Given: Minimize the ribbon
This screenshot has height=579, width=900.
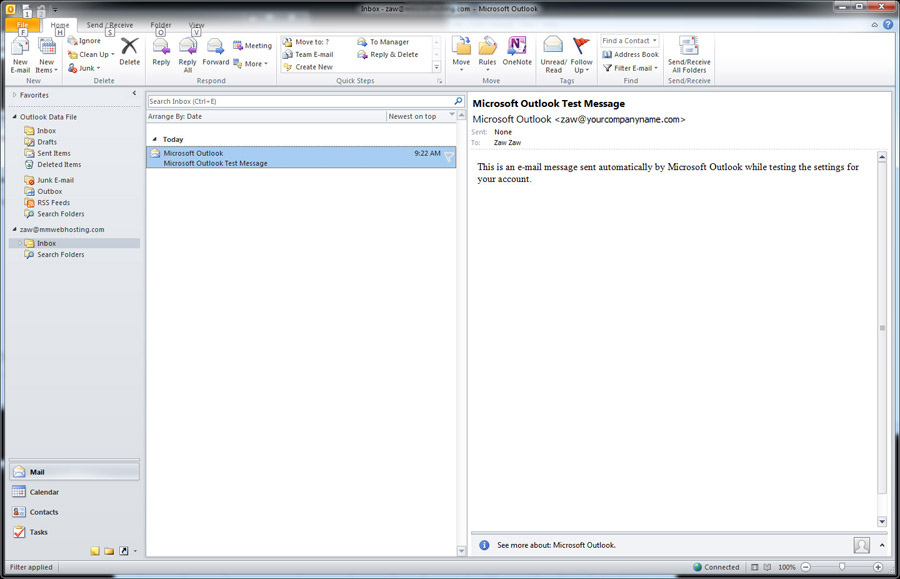Looking at the screenshot, I should (874, 25).
